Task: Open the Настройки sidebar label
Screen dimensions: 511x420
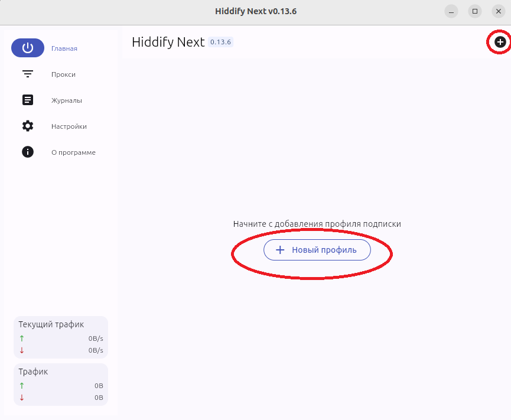Action: (x=69, y=126)
